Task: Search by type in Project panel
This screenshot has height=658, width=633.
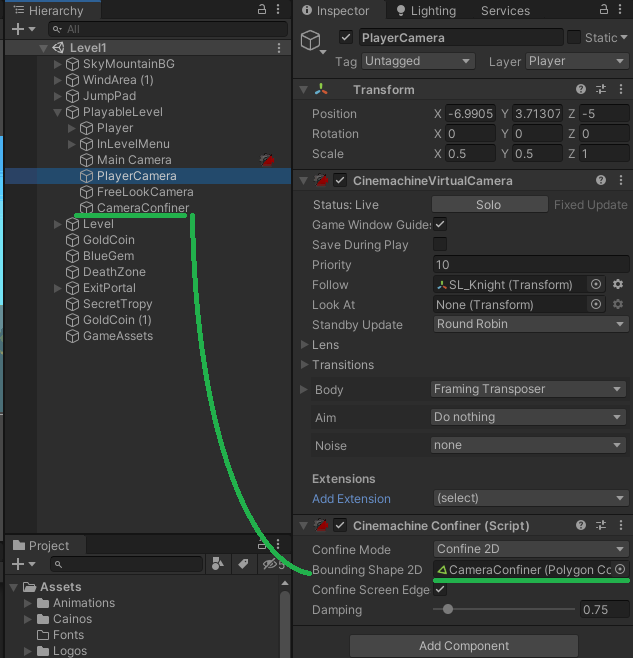Action: click(x=218, y=564)
